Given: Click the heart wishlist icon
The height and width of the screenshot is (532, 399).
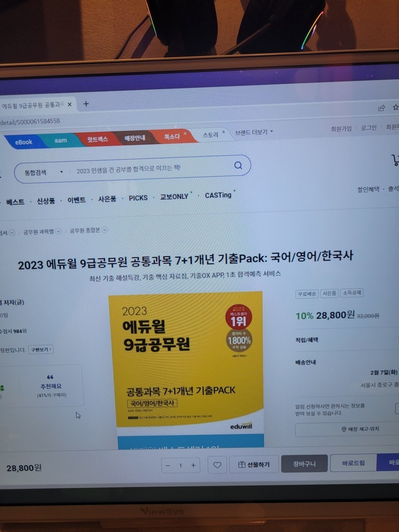Looking at the screenshot, I should pos(217,465).
